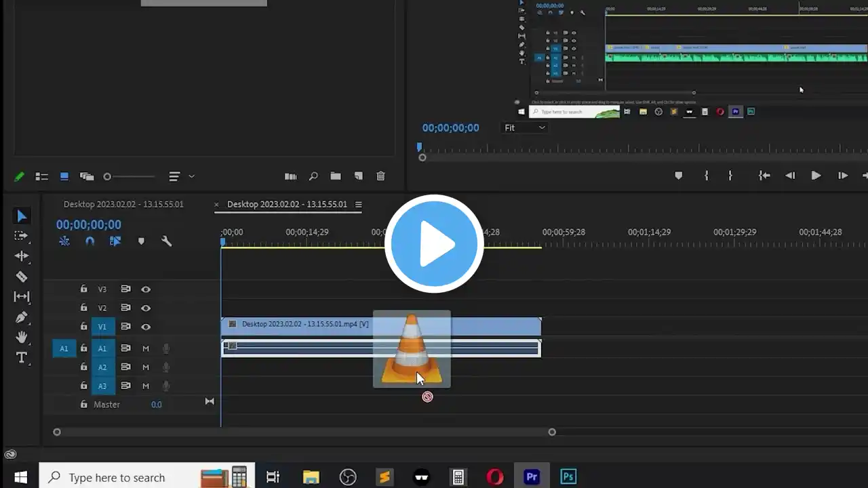Switch to first Desktop 2023.02.02 sequence tab
The width and height of the screenshot is (868, 488).
pos(123,204)
